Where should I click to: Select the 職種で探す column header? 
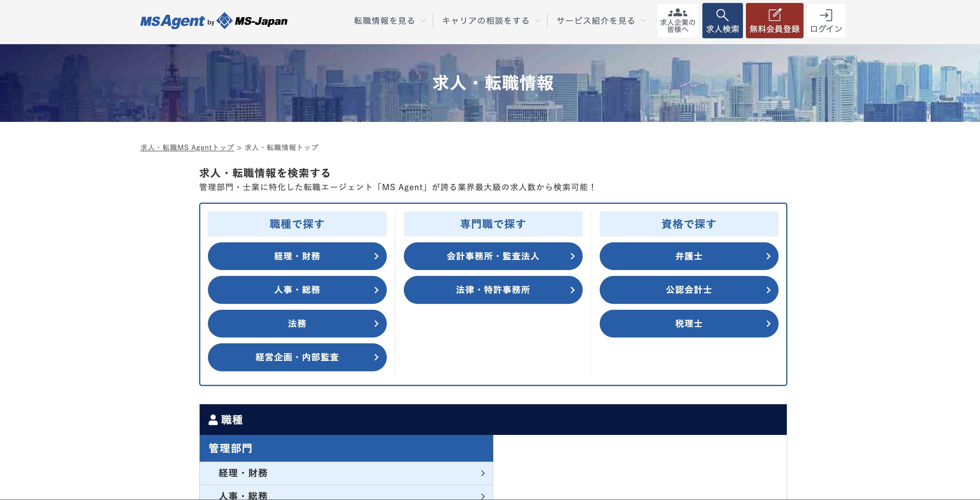pyautogui.click(x=297, y=224)
